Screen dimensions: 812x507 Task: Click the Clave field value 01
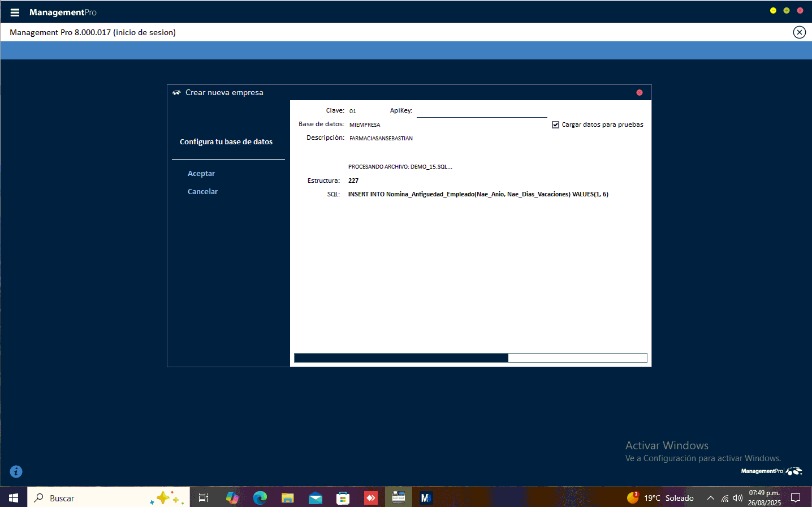coord(353,111)
